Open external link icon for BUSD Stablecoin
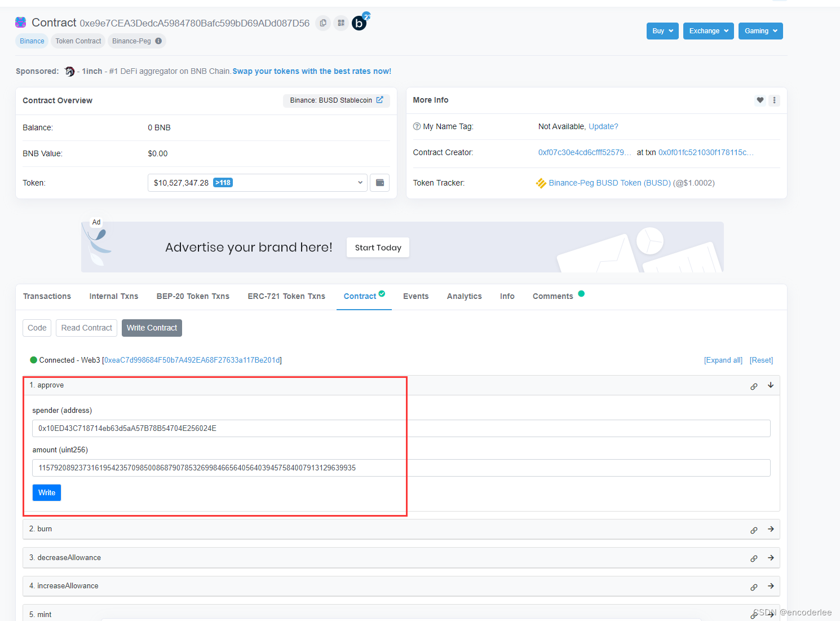This screenshot has width=840, height=621. 380,100
